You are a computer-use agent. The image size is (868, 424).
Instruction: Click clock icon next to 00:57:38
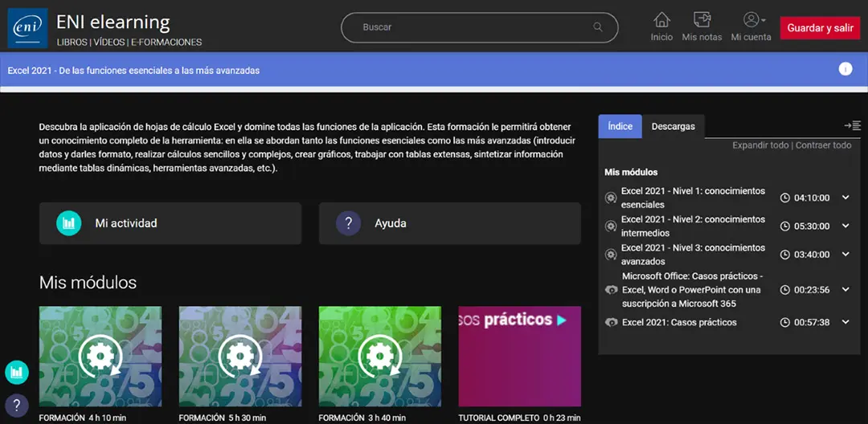tap(784, 322)
